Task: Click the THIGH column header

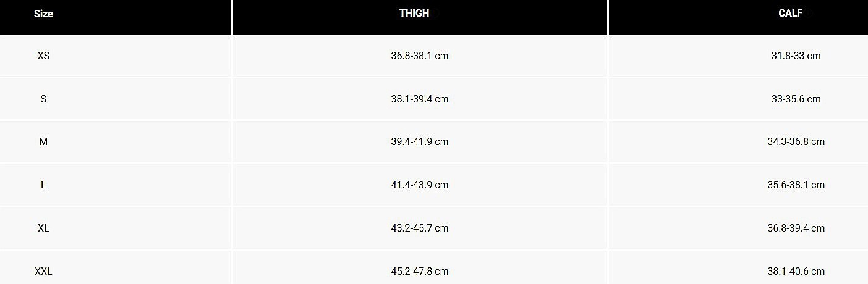Action: pyautogui.click(x=414, y=13)
